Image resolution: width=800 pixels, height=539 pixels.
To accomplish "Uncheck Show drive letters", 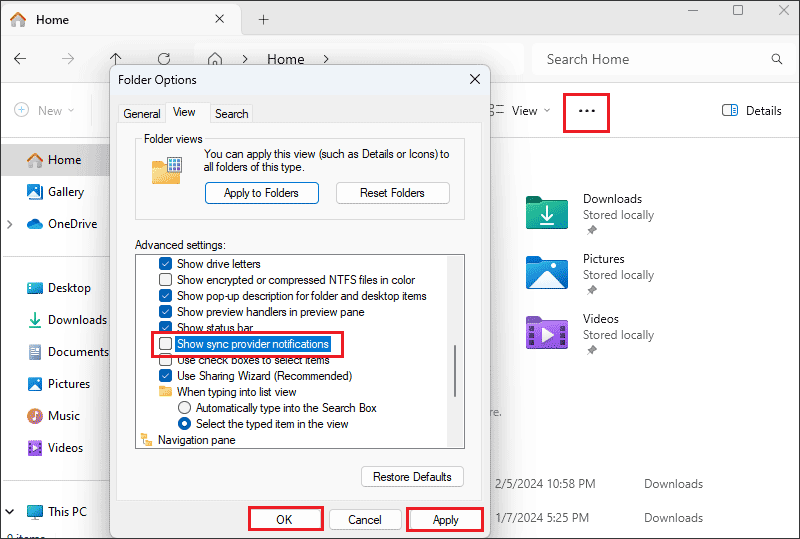I will pyautogui.click(x=165, y=264).
